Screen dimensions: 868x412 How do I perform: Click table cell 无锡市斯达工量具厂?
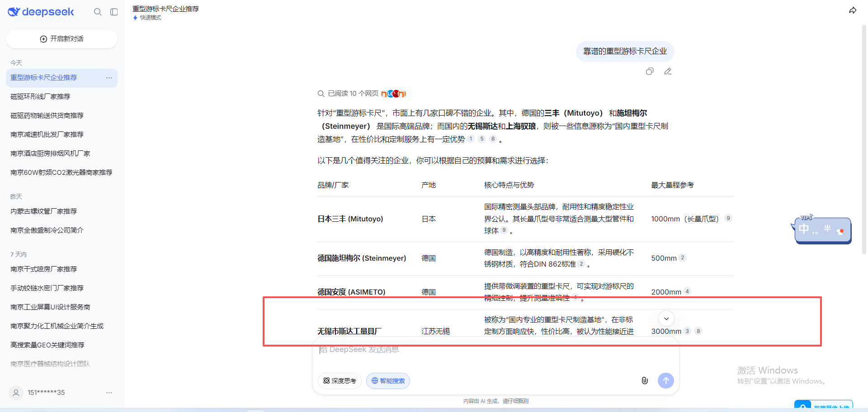[349, 332]
